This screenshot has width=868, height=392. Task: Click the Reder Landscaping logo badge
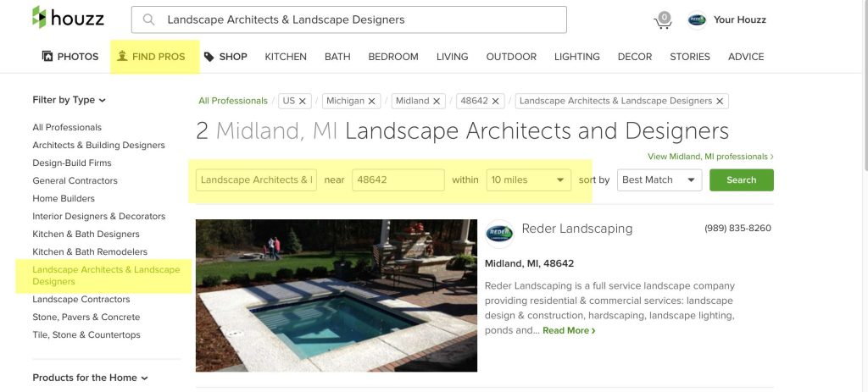[499, 234]
